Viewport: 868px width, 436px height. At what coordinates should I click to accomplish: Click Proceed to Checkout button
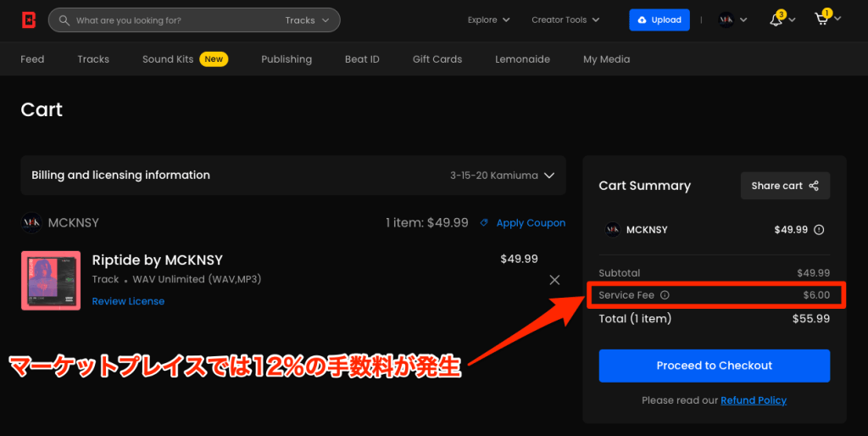pyautogui.click(x=714, y=366)
